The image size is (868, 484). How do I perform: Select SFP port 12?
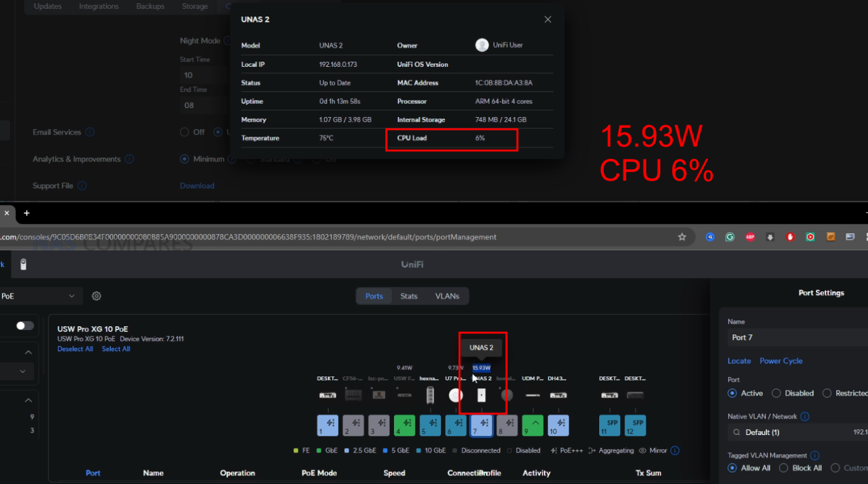[635, 425]
